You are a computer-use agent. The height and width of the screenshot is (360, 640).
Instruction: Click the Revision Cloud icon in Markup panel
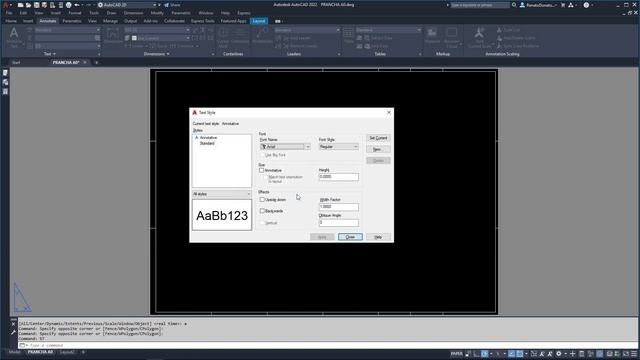point(451,33)
